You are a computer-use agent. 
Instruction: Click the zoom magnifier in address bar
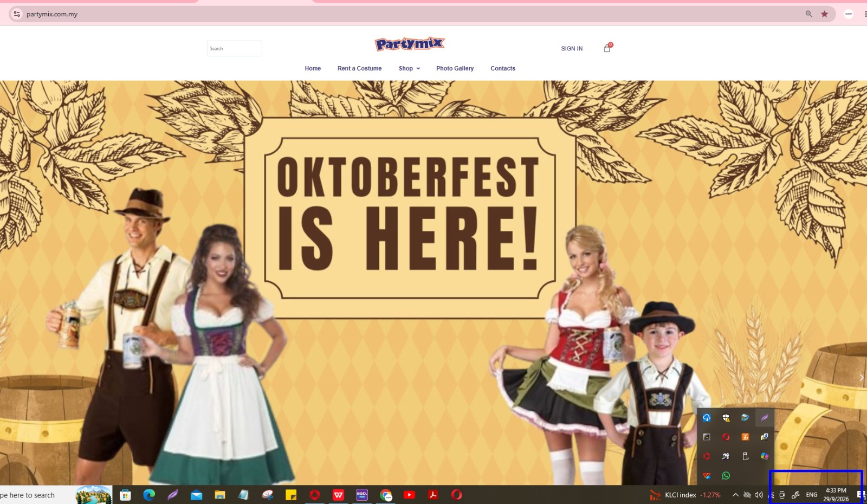(808, 14)
